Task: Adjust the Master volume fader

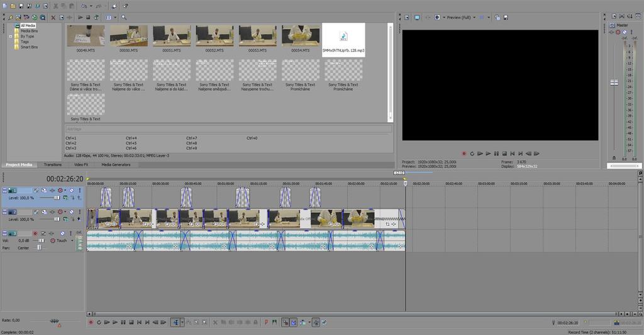Action: pyautogui.click(x=614, y=82)
